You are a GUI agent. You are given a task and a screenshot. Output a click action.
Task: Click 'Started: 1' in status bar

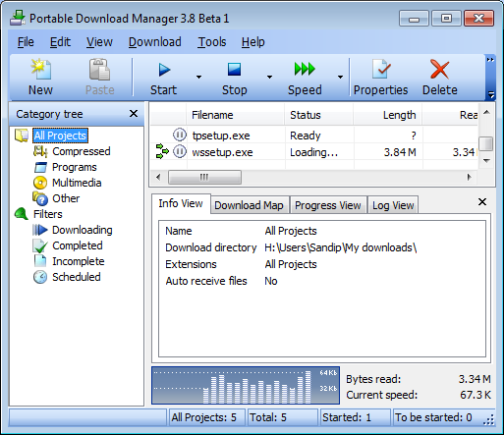click(x=347, y=417)
